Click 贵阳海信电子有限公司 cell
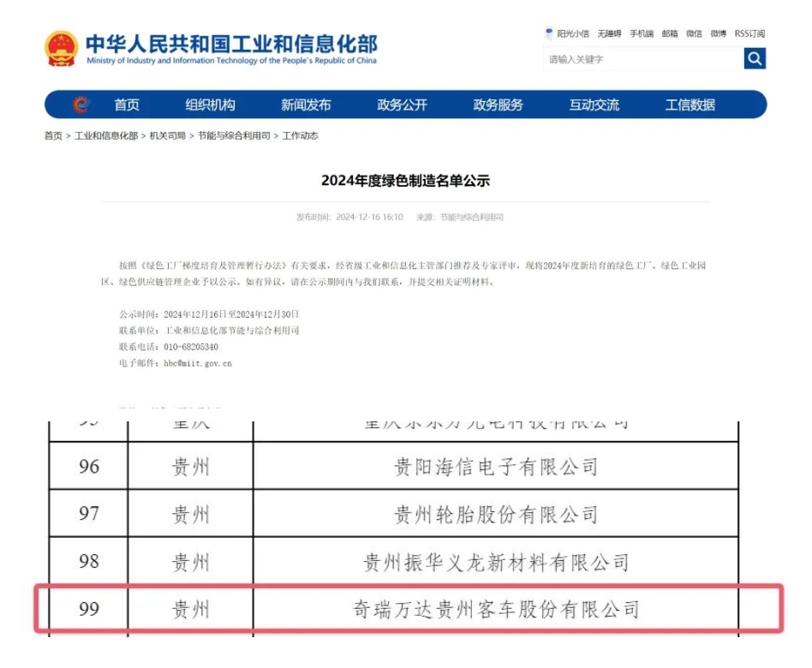 [x=496, y=467]
